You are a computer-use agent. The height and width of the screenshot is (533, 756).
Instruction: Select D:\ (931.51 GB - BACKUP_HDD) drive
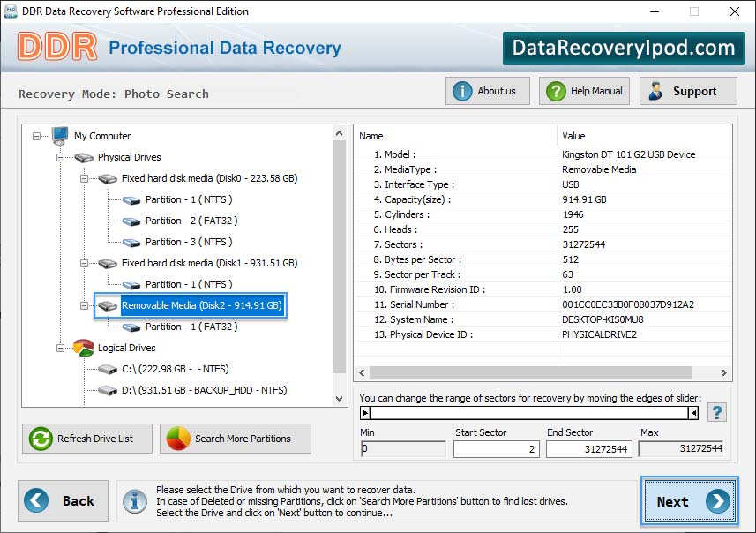[204, 391]
